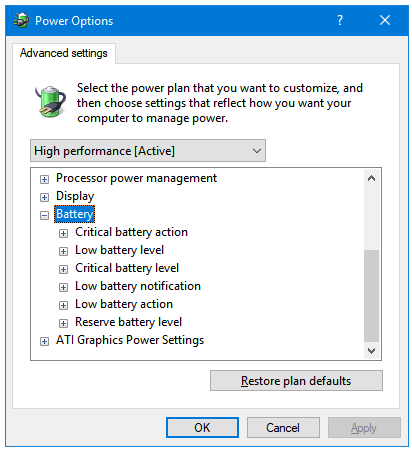Expand the Display settings node
412x452 pixels.
pos(44,197)
